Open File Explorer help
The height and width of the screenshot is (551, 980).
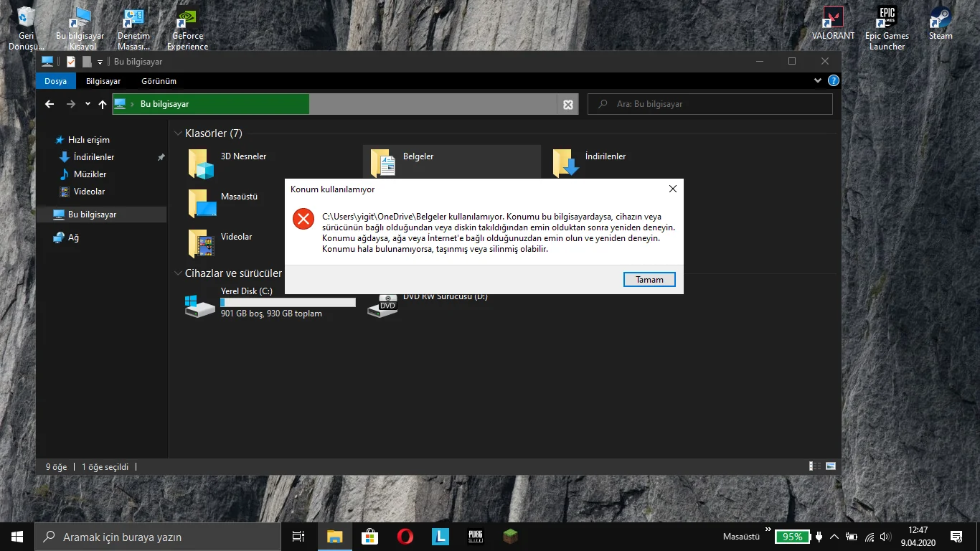834,81
